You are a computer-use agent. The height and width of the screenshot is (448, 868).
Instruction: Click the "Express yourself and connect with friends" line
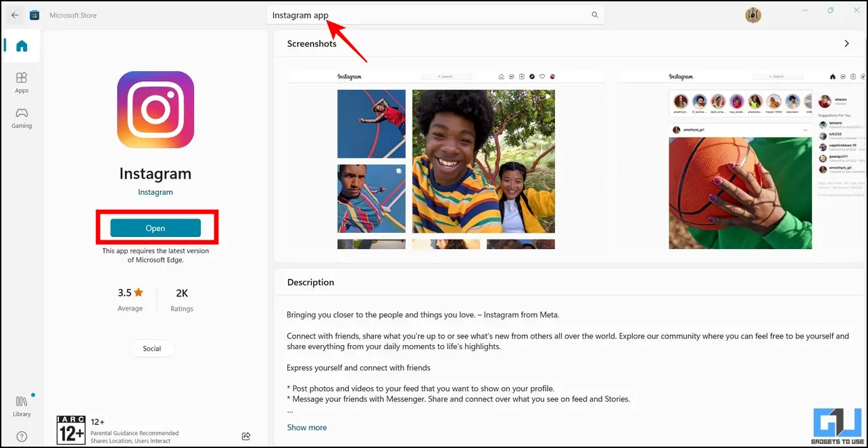(358, 367)
